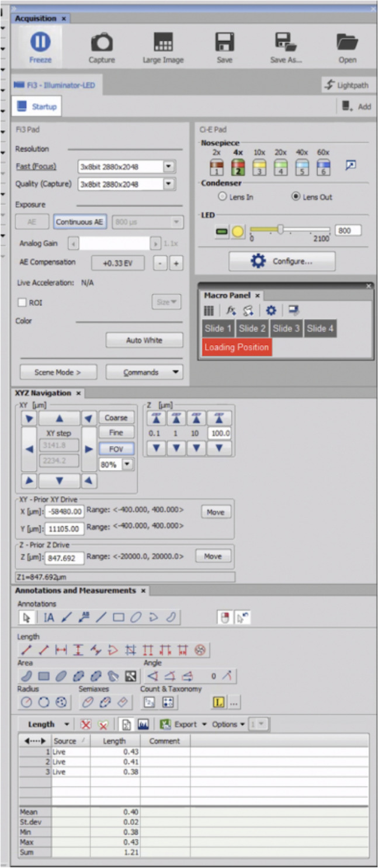Open the Quality (Capture) resolution dropdown

coord(169,184)
